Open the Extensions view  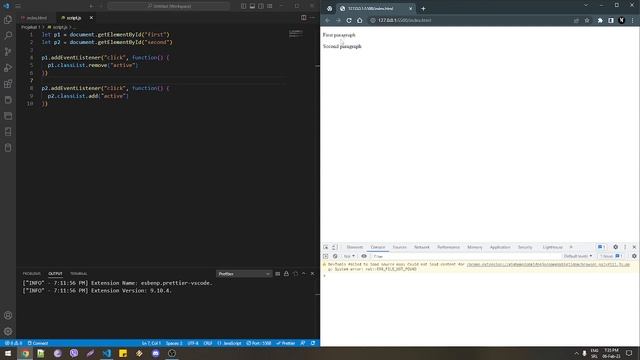tap(8, 84)
